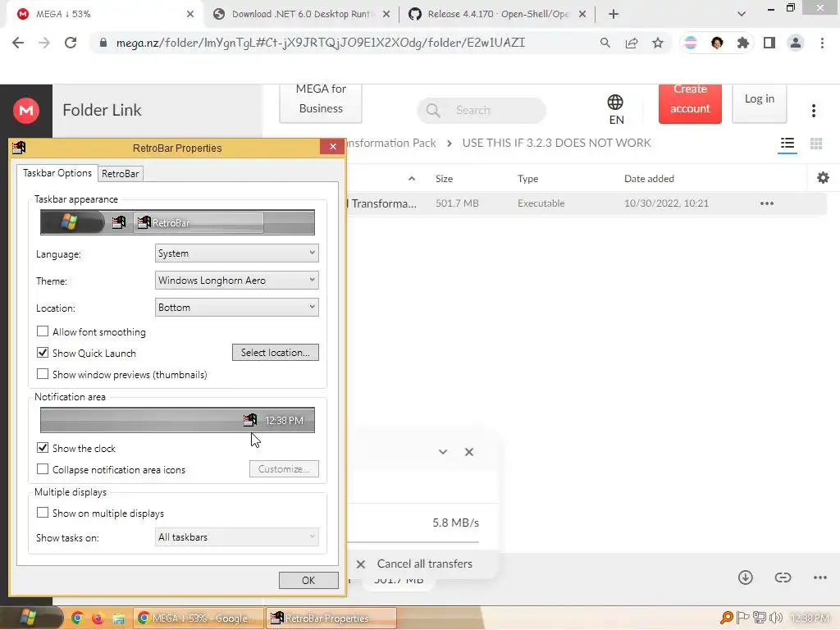This screenshot has width=840, height=630.
Task: Toggle Chrome side panel icon
Action: 769,43
